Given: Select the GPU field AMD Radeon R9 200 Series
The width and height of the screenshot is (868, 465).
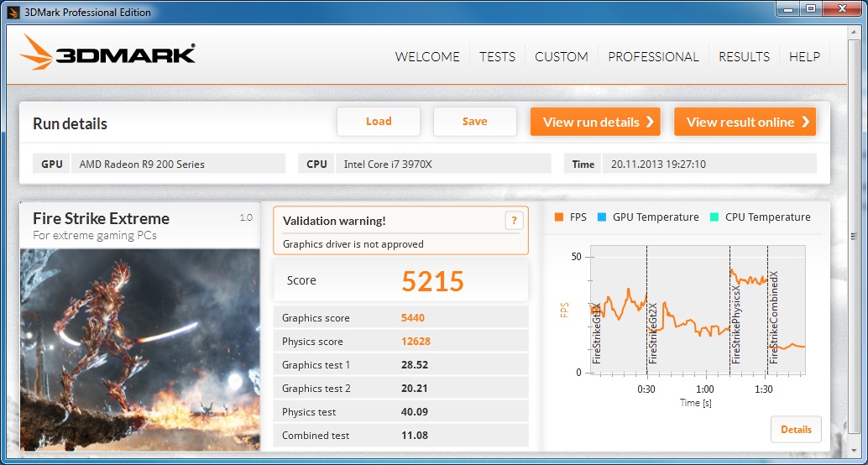Looking at the screenshot, I should (178, 164).
